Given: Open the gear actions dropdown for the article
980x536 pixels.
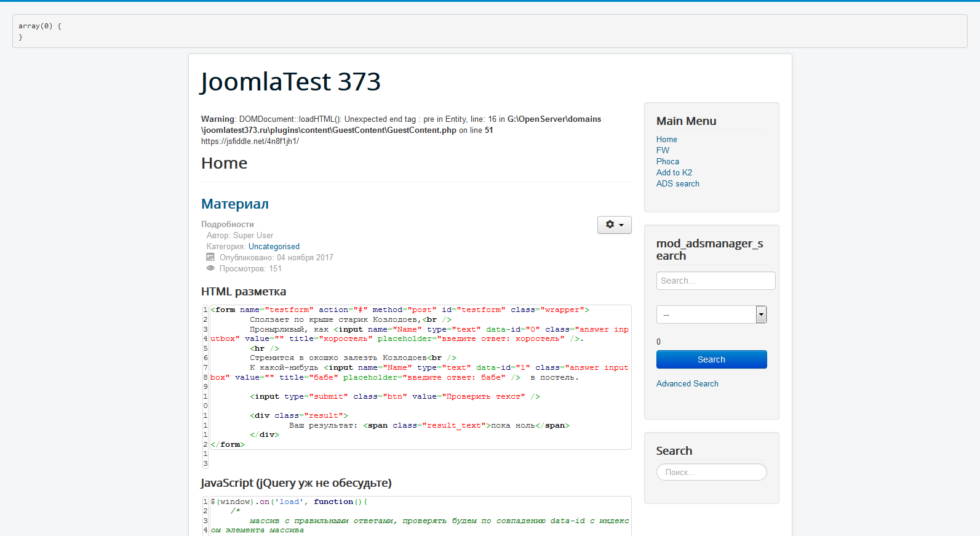Looking at the screenshot, I should coord(614,225).
